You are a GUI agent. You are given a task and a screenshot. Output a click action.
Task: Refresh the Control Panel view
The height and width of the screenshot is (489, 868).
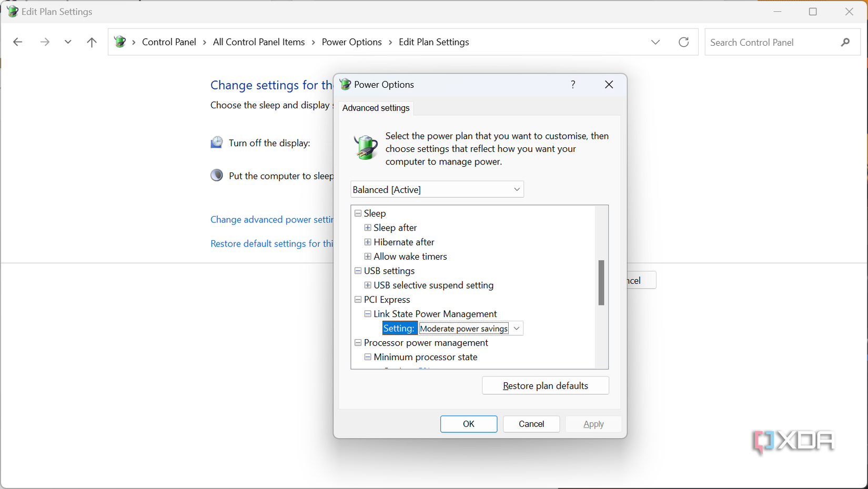[x=683, y=42]
